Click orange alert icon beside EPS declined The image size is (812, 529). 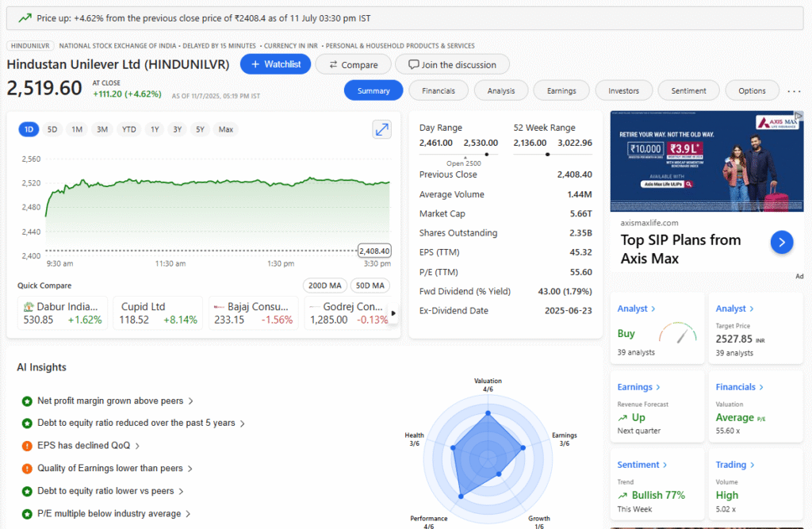(x=27, y=446)
